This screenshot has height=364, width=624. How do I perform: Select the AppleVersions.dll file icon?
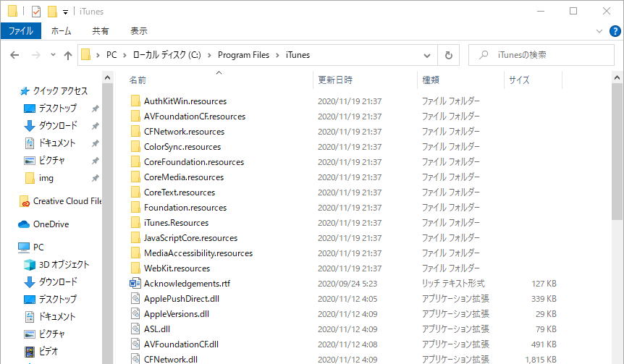[x=135, y=314]
